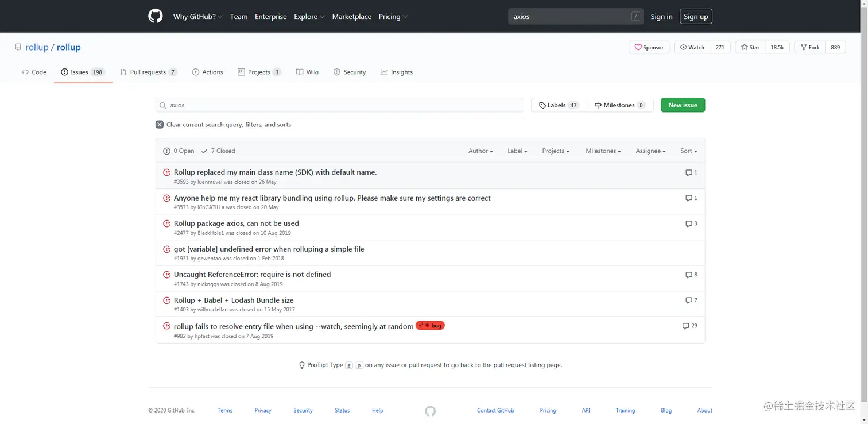Click the star count 18.5k

coord(777,47)
